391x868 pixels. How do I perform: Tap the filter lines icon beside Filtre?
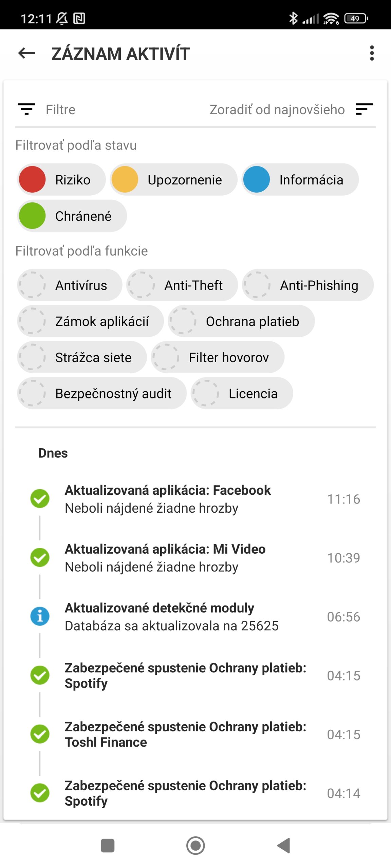[x=26, y=109]
